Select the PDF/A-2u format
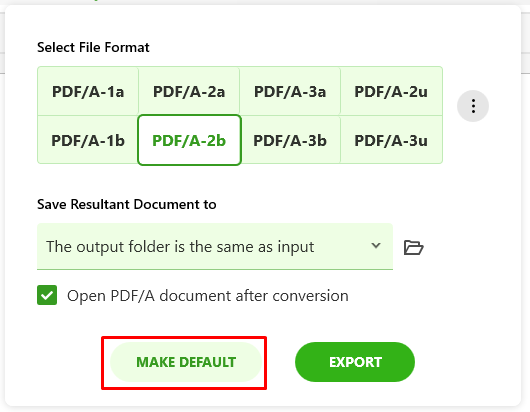 tap(391, 91)
